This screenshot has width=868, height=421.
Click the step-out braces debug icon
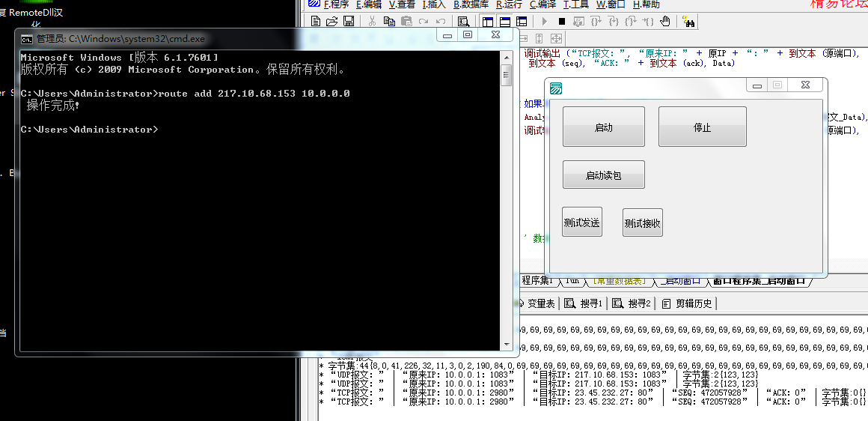[631, 22]
